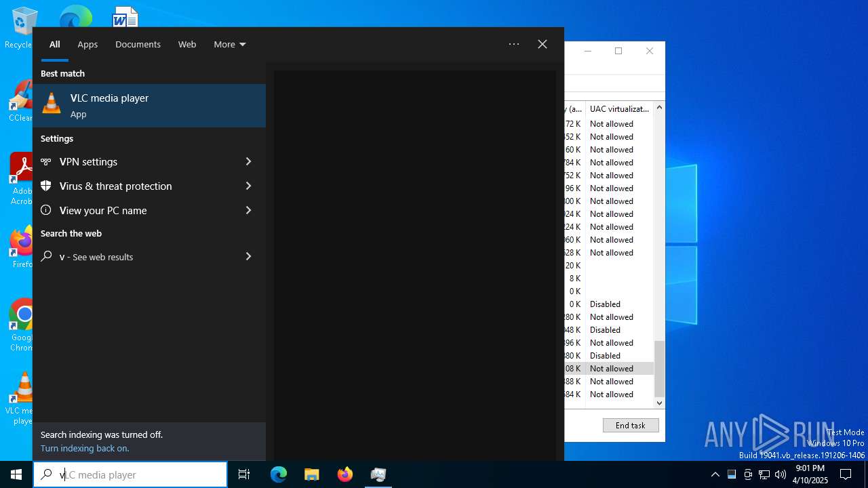Viewport: 868px width, 488px height.
Task: Click the taskbar clock showing 9:01 PM
Action: click(x=810, y=474)
